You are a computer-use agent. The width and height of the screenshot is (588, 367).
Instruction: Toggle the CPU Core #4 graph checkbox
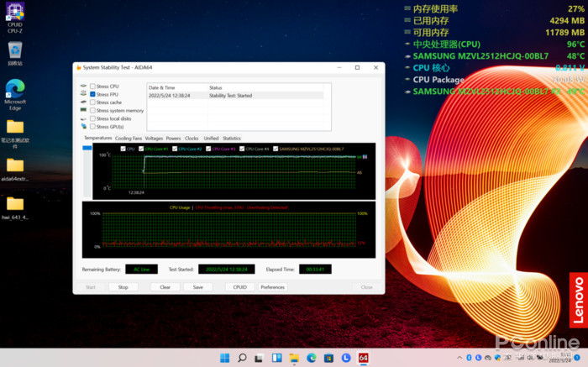[x=242, y=149]
